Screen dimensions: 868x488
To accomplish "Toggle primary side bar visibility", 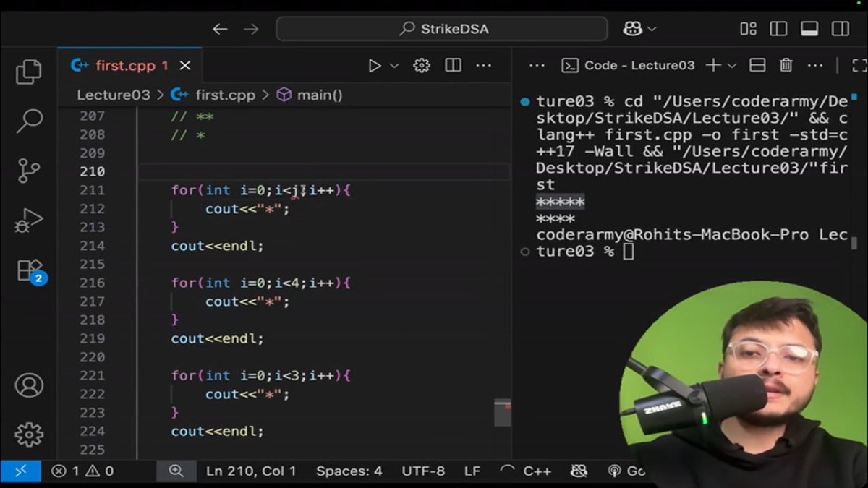I will click(x=778, y=29).
